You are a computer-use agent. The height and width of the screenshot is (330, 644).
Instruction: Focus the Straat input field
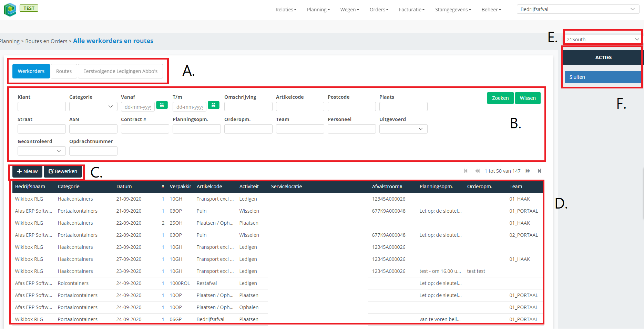coord(41,129)
